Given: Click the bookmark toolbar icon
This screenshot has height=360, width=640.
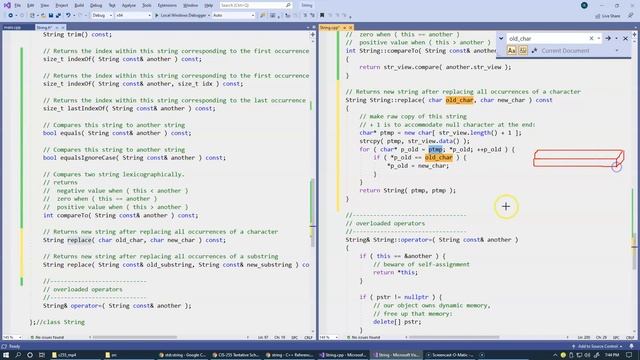Looking at the screenshot, I should [322, 16].
